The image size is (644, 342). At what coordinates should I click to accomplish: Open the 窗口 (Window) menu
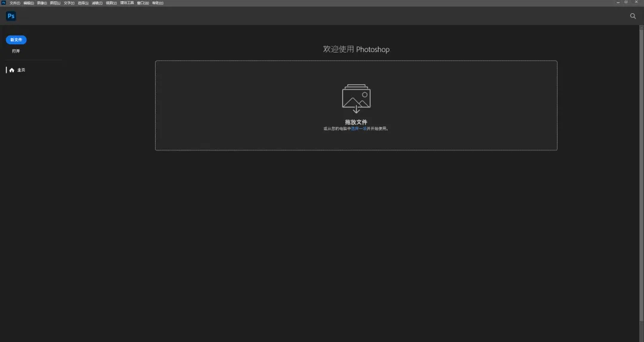pyautogui.click(x=143, y=3)
